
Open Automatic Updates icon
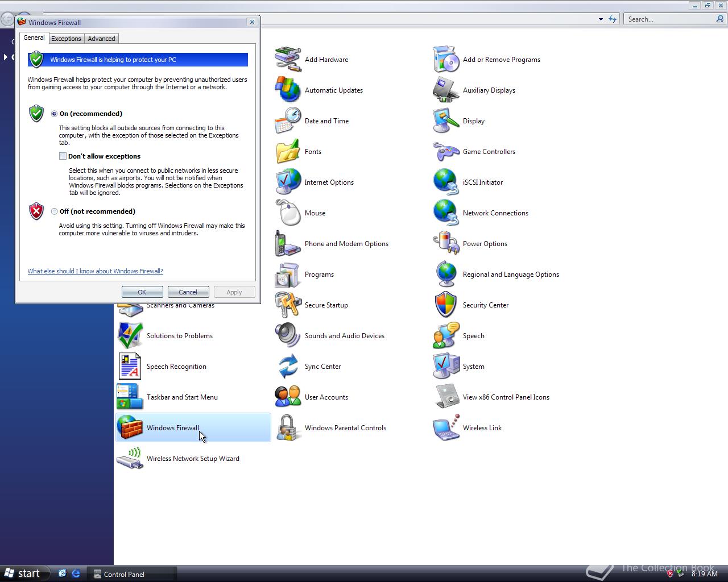tap(288, 90)
